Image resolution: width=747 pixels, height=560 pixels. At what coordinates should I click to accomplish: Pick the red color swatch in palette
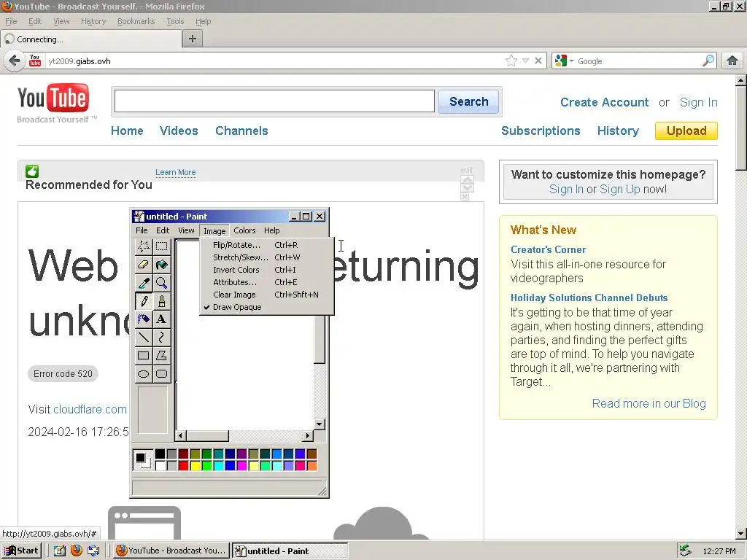pos(183,465)
